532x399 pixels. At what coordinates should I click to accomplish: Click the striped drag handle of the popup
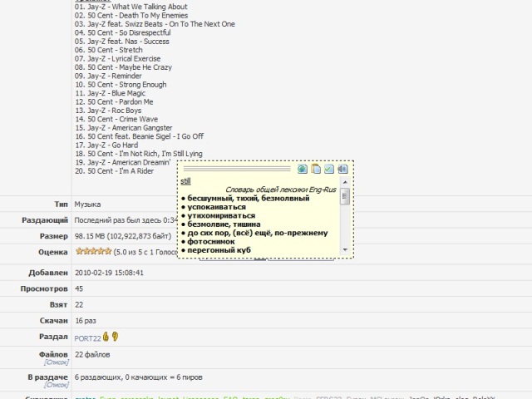click(237, 169)
